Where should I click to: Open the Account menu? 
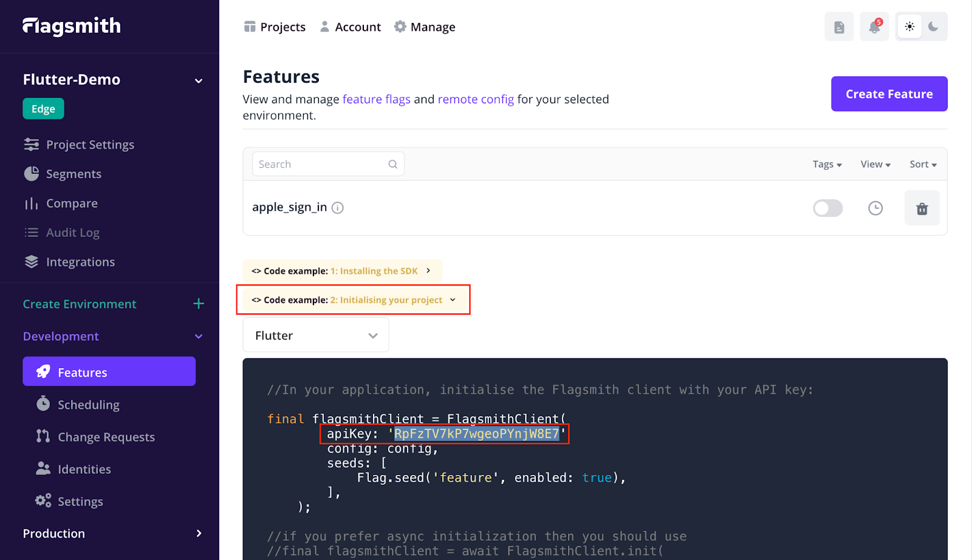pos(351,27)
